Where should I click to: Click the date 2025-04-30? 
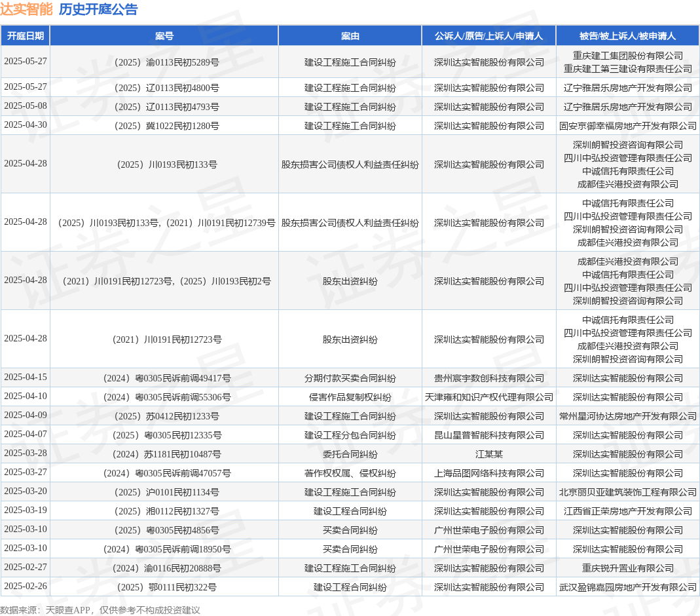coord(26,125)
